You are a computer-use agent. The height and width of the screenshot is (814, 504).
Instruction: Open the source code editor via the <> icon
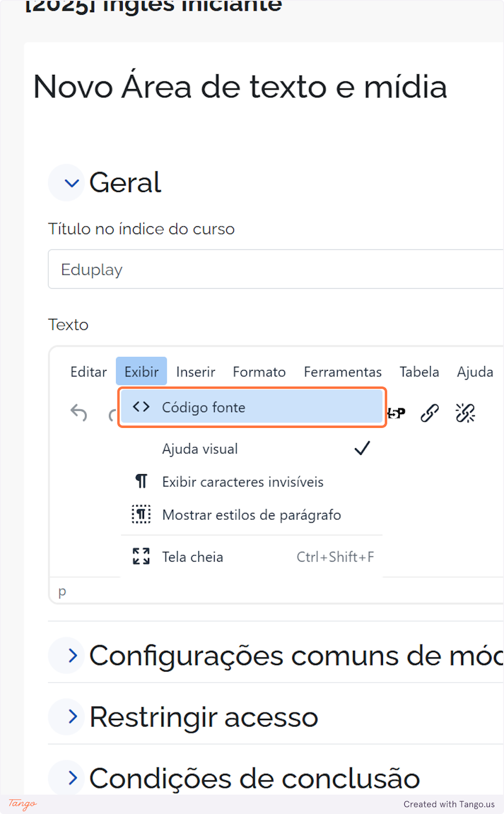click(140, 406)
